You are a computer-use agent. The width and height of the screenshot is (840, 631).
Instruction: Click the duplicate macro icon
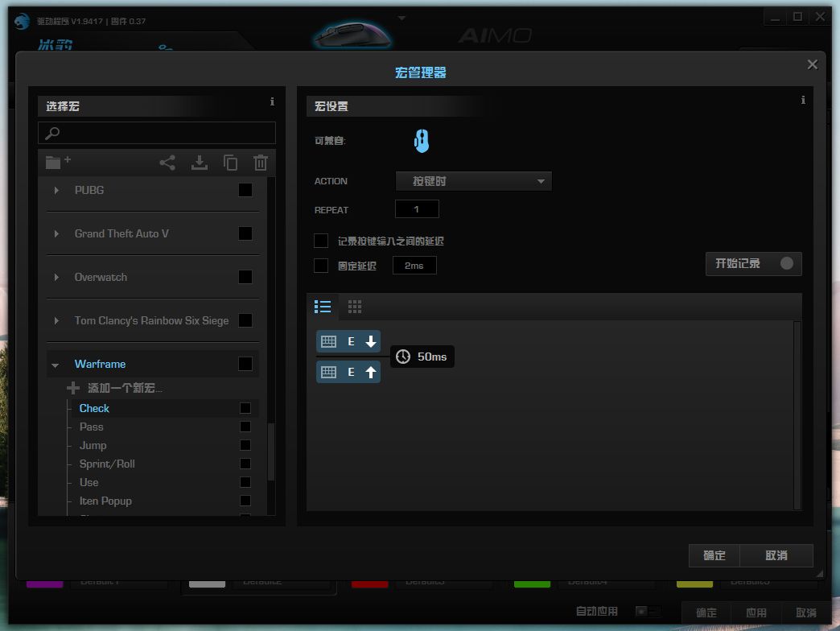pos(231,163)
